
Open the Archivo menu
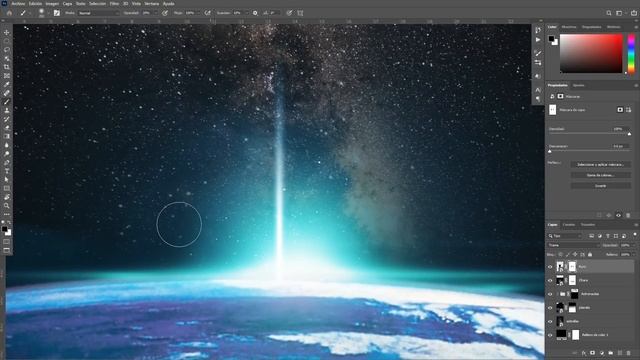[18, 4]
